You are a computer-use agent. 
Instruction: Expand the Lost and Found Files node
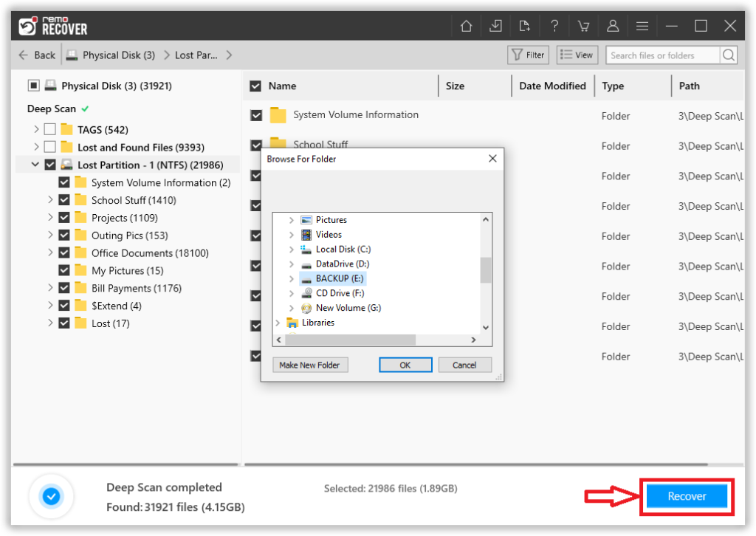36,147
